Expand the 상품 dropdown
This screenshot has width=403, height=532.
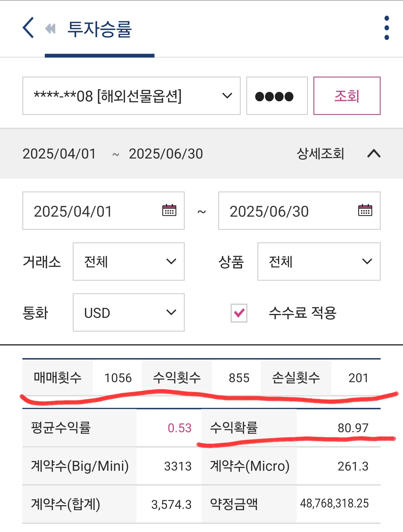(x=319, y=261)
